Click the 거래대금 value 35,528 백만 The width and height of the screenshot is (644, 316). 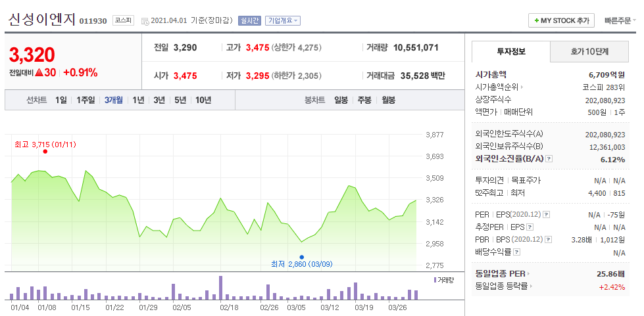[x=422, y=76]
